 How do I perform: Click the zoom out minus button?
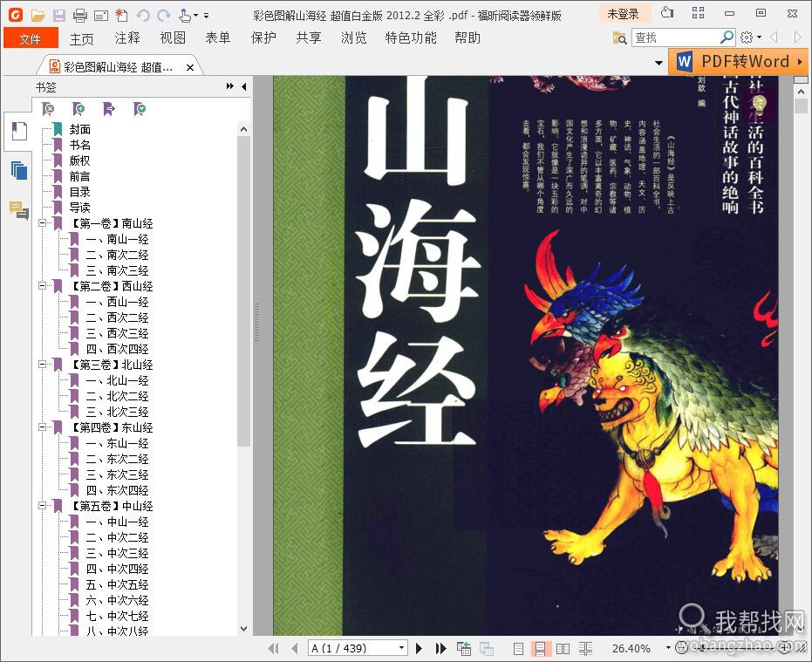tap(683, 647)
